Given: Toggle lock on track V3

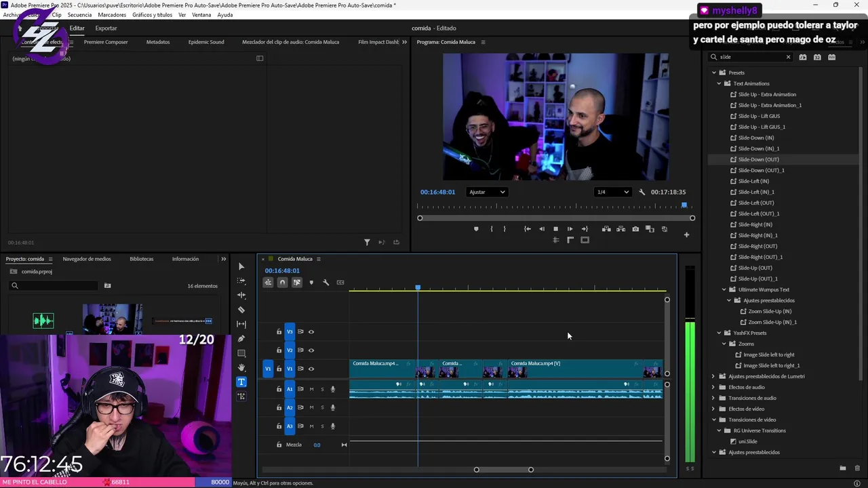Looking at the screenshot, I should [279, 332].
